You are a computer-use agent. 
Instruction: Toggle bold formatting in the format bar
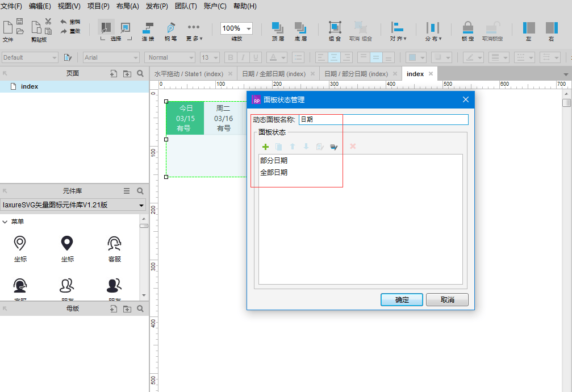tap(229, 57)
